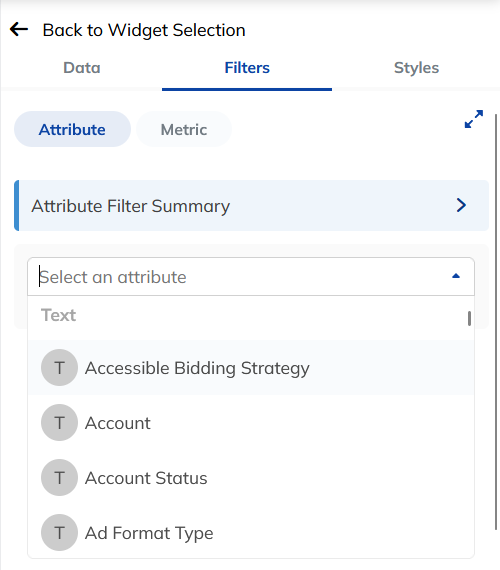Click the T icon beside Account Status

(x=59, y=477)
